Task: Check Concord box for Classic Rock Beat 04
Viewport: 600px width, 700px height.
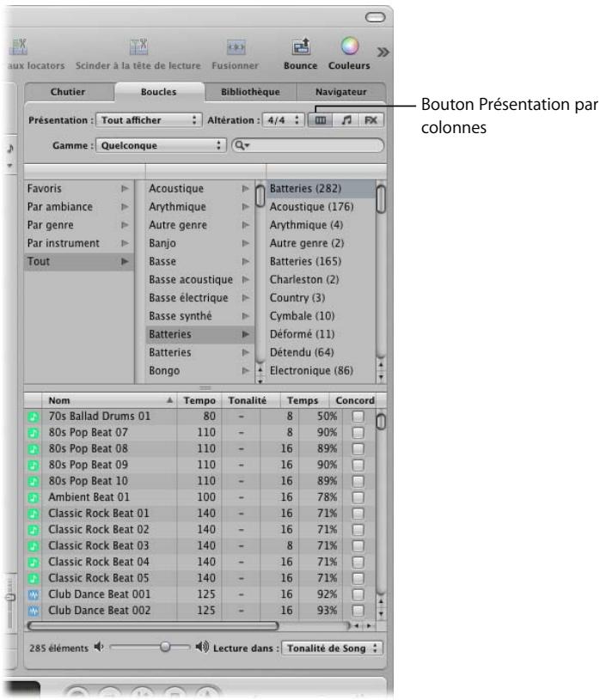Action: [358, 562]
